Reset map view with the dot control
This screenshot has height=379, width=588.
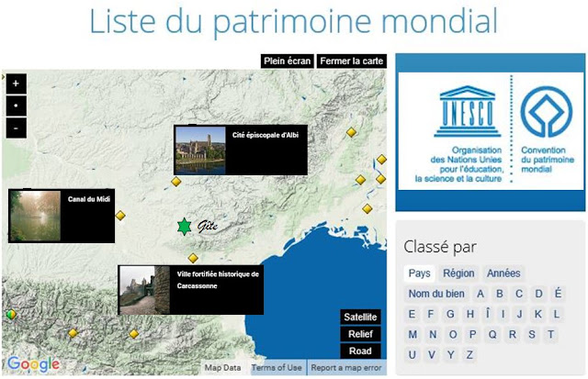tap(17, 106)
